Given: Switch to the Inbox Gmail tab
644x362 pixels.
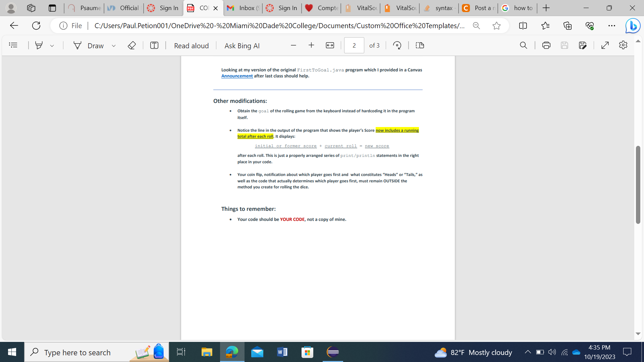Looking at the screenshot, I should coord(243,8).
